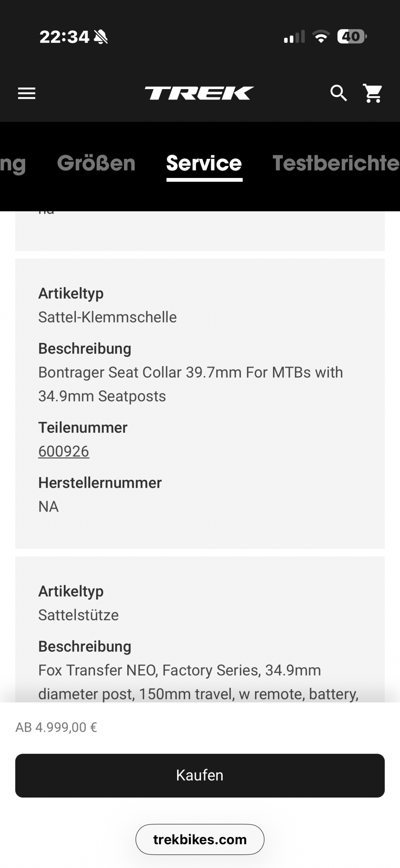400x868 pixels.
Task: Switch to the Größen tab
Action: click(x=96, y=163)
